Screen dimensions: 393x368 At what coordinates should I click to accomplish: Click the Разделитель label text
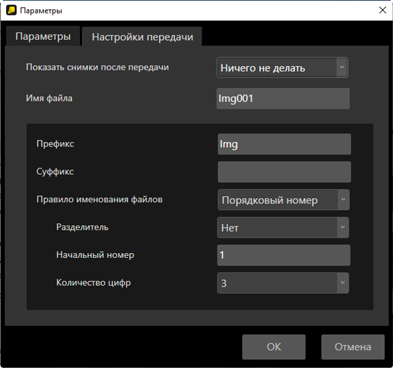[82, 227]
